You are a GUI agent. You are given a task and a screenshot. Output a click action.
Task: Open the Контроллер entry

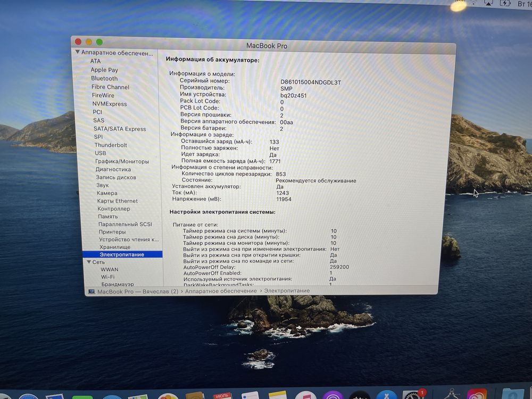click(x=114, y=209)
